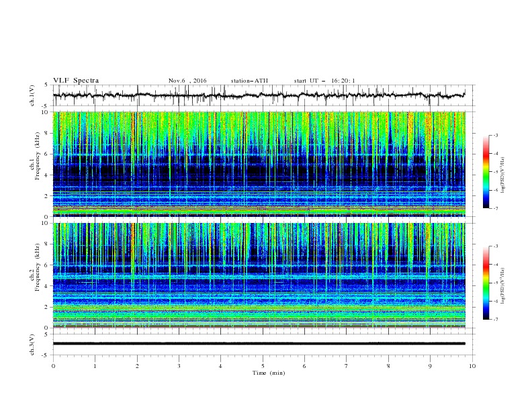Select the date text "Nov.6 , 2016"

[x=187, y=81]
